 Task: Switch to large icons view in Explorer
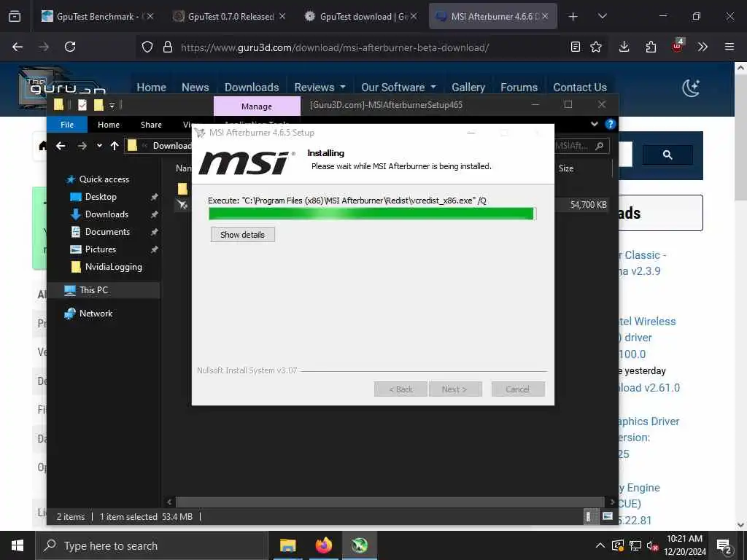click(608, 516)
